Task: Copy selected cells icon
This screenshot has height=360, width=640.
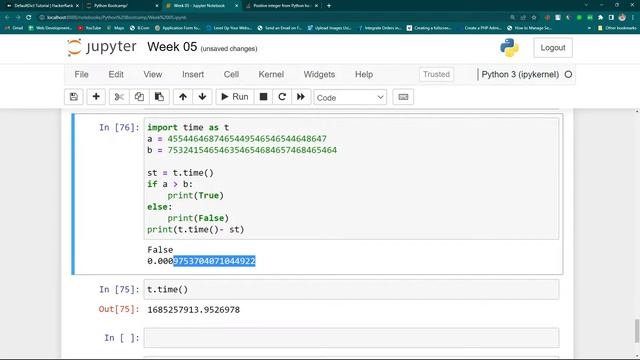Action: tap(139, 97)
